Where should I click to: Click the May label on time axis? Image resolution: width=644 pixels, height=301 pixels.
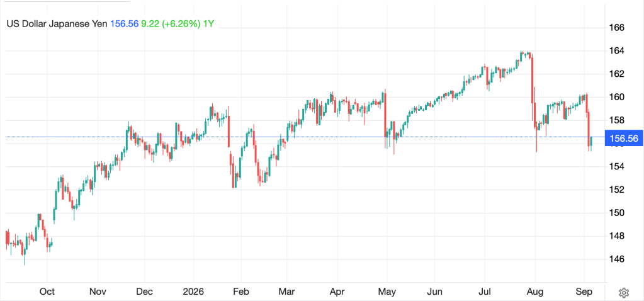click(387, 292)
